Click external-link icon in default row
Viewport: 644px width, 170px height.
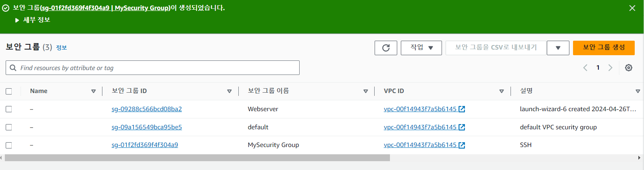pyautogui.click(x=462, y=127)
